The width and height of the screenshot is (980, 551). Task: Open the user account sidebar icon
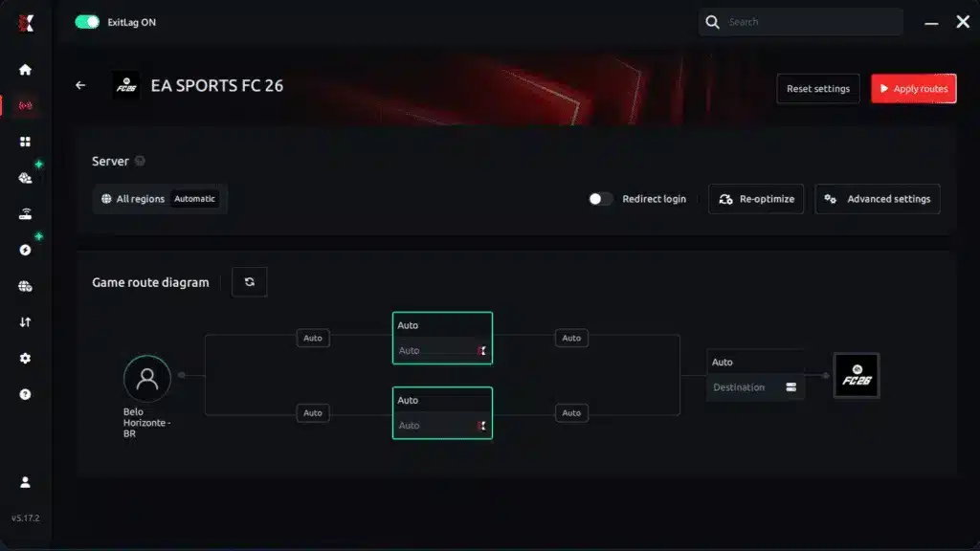[25, 482]
